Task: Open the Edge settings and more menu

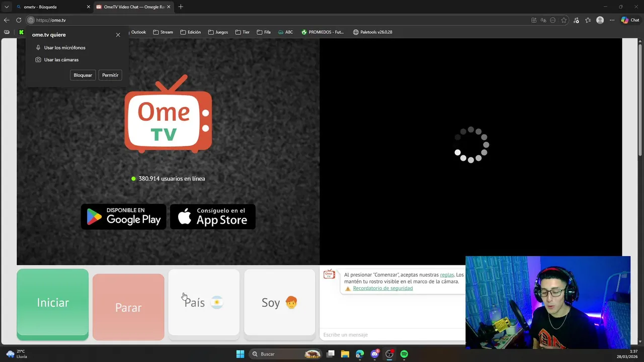Action: pos(612,20)
